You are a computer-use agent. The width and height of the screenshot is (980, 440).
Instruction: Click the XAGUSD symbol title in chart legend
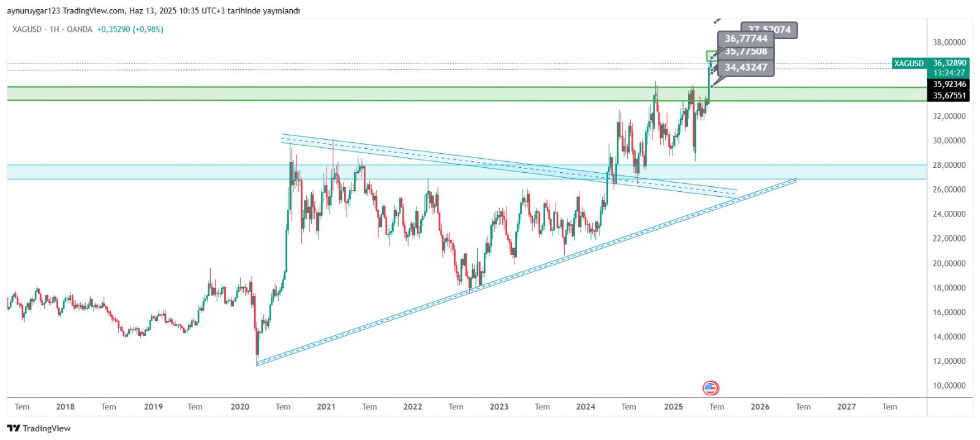pos(27,29)
